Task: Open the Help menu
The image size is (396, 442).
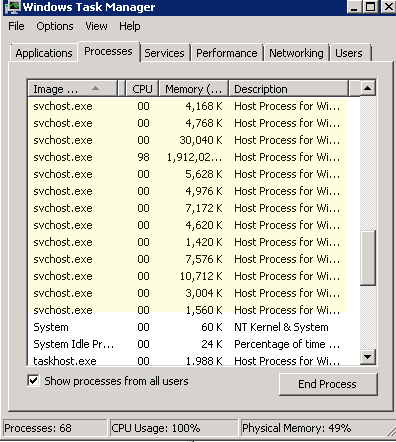Action: [x=130, y=26]
